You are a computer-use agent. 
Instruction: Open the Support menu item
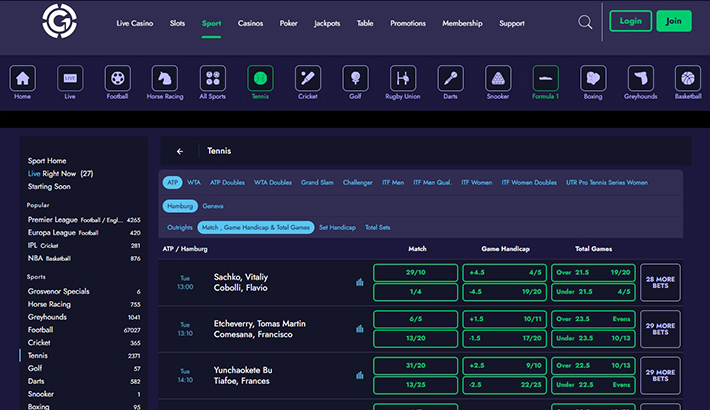(512, 23)
